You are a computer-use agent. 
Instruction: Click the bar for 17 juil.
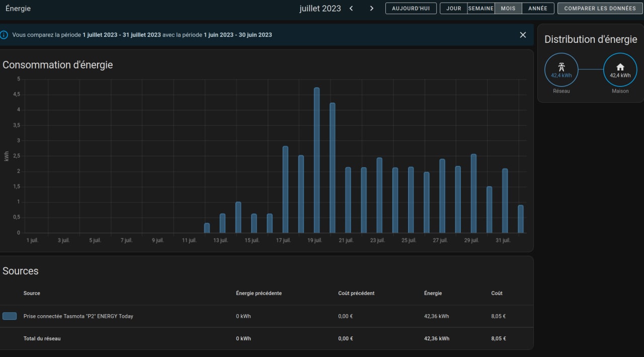pos(285,189)
